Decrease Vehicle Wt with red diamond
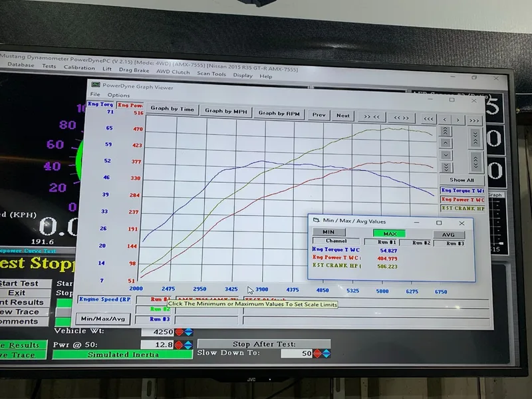 (179, 332)
